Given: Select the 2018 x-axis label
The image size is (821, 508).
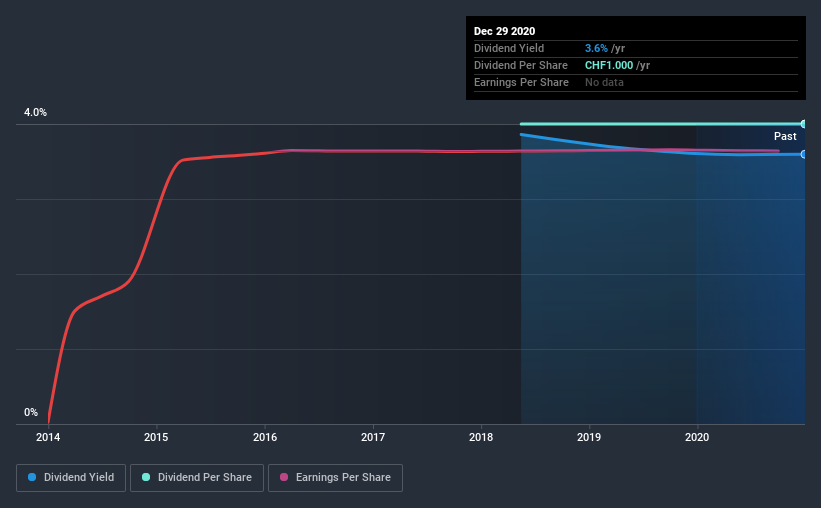Looking at the screenshot, I should coord(481,437).
